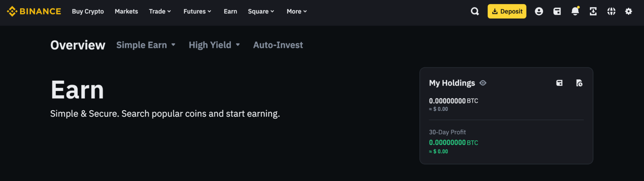The image size is (644, 181).
Task: Open the wallet icon in top navigation
Action: (557, 11)
